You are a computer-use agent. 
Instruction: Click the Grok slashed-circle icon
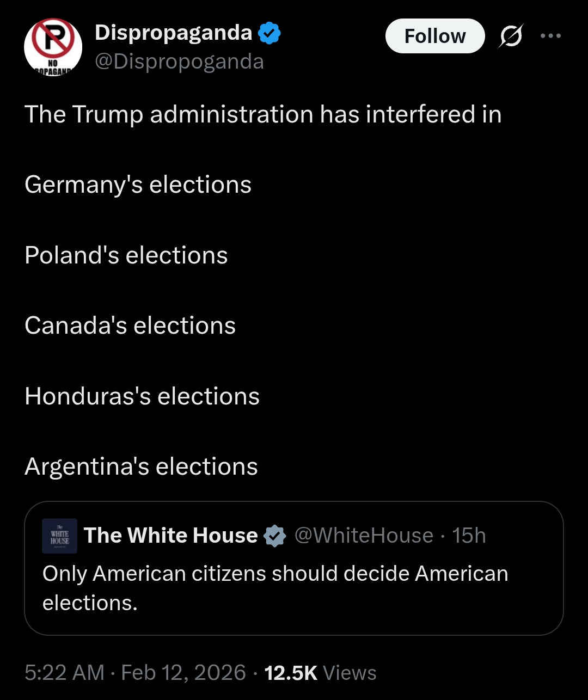[x=510, y=36]
